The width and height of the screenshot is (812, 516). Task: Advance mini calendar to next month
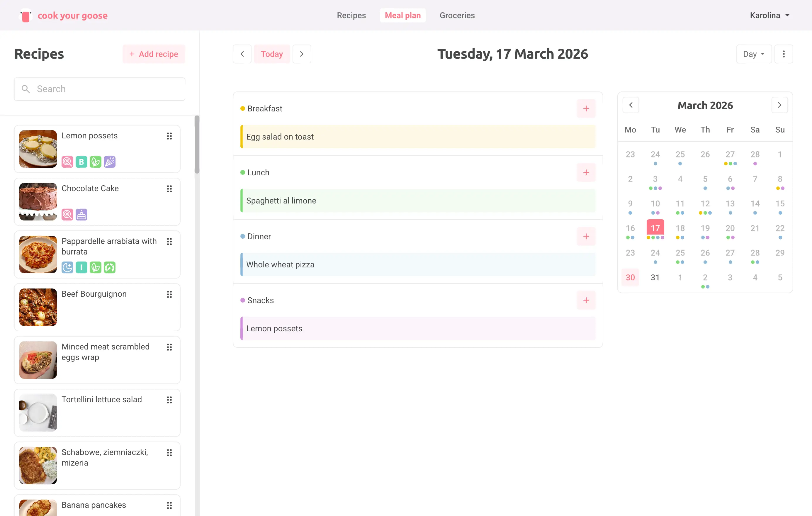(x=779, y=105)
